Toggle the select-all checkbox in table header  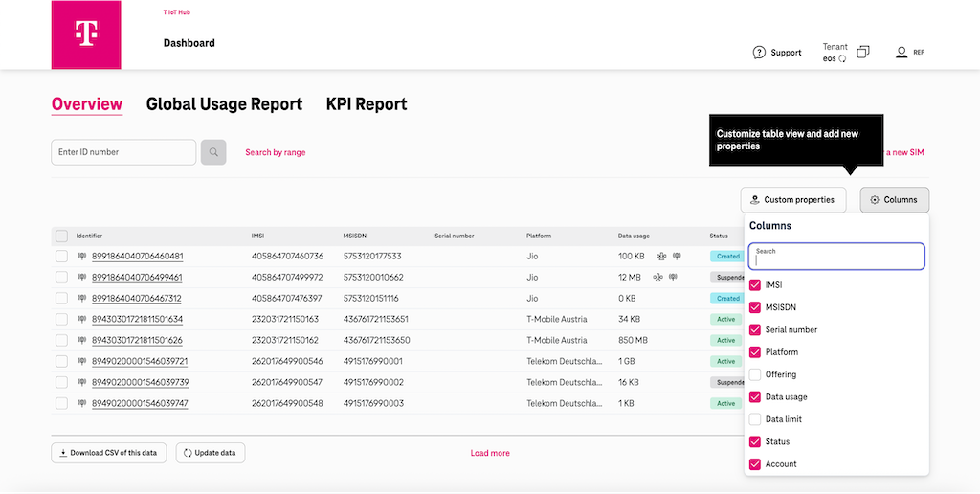(61, 236)
